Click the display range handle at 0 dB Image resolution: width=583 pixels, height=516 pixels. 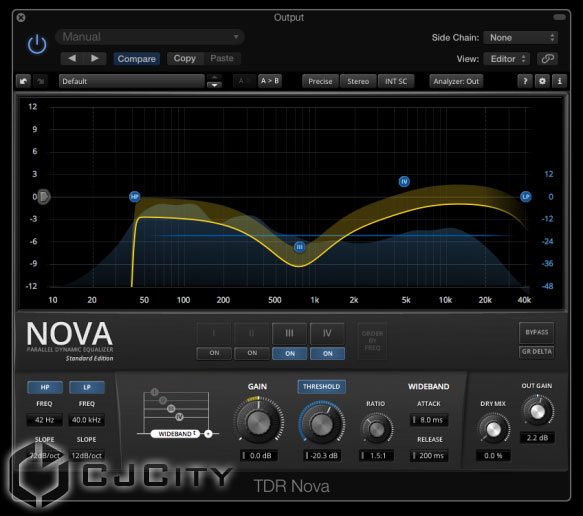(x=44, y=196)
